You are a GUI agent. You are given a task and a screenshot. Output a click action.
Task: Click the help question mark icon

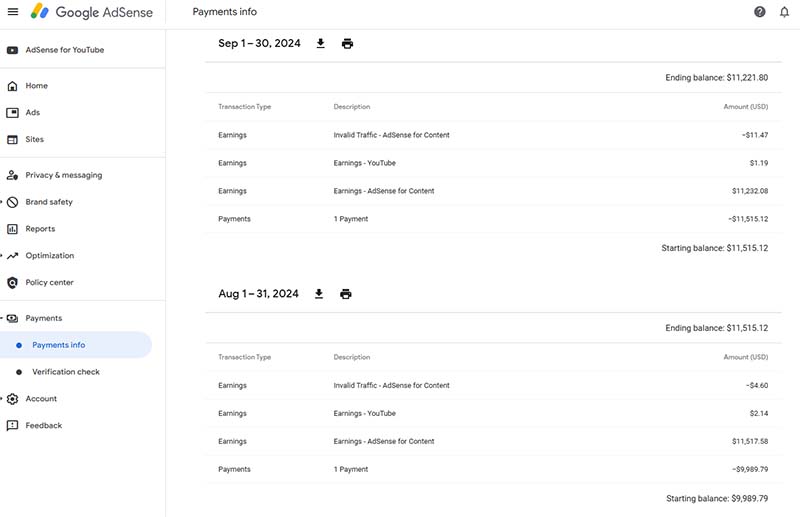(759, 12)
